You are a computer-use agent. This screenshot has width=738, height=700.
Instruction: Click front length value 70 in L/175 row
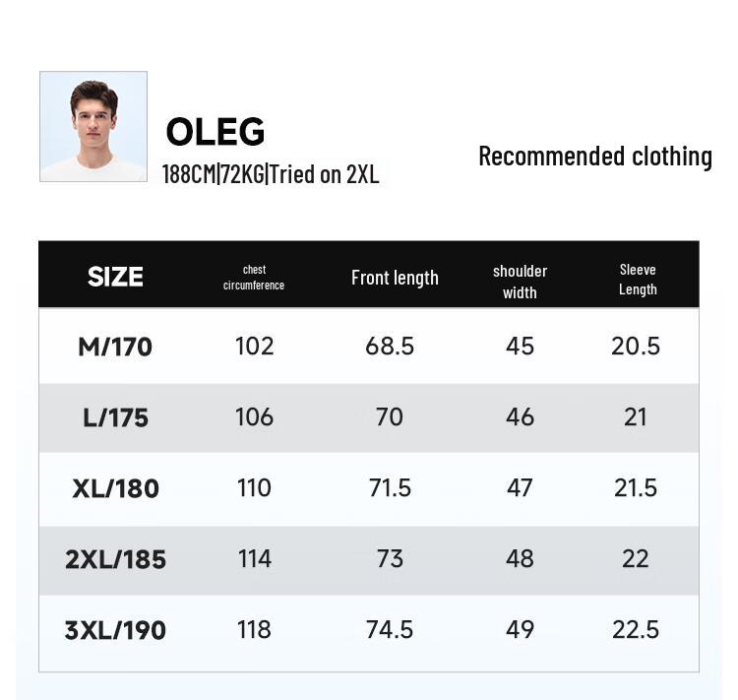(x=390, y=416)
